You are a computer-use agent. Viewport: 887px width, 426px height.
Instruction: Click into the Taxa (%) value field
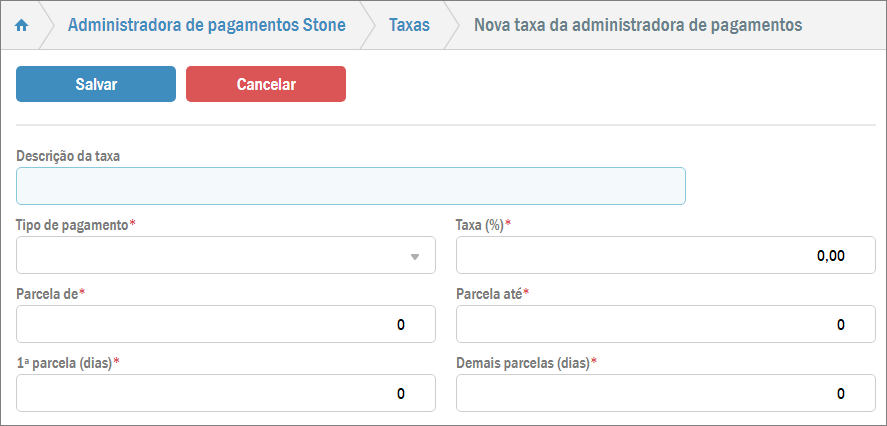[x=665, y=255]
